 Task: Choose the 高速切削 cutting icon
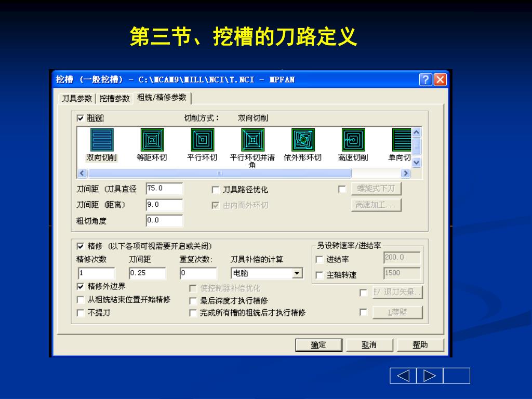353,140
